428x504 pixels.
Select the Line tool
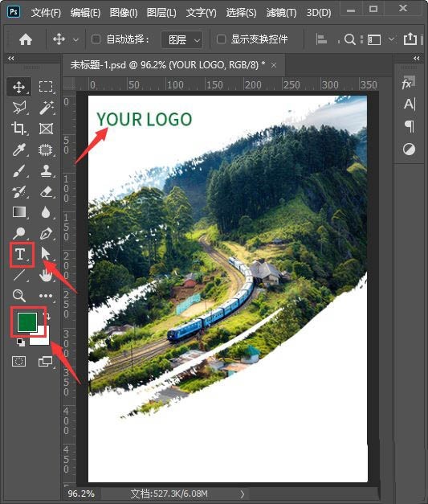click(x=19, y=275)
